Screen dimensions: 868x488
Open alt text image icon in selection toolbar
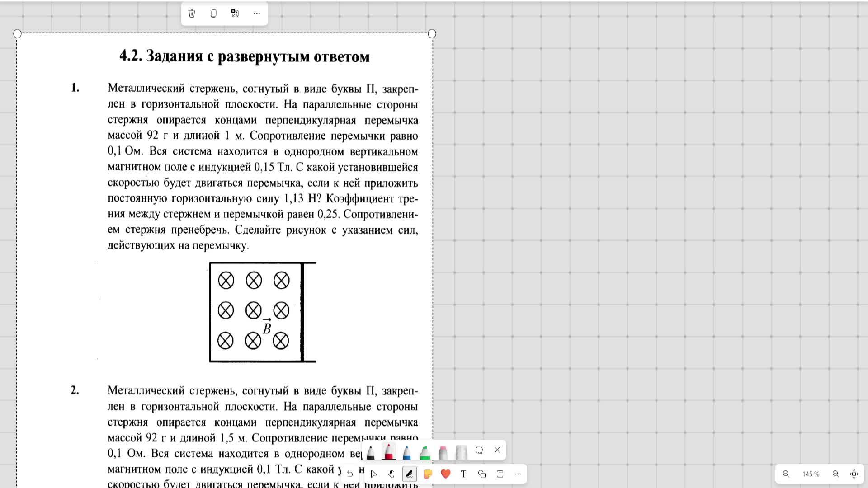pos(235,14)
